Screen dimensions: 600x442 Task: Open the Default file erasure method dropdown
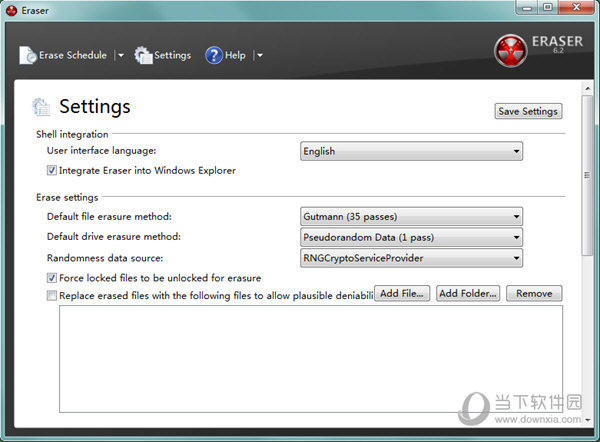coord(411,217)
